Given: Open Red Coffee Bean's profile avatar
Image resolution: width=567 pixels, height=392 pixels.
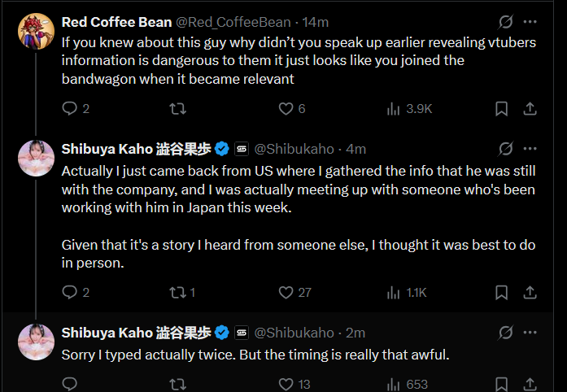Looking at the screenshot, I should (x=35, y=30).
